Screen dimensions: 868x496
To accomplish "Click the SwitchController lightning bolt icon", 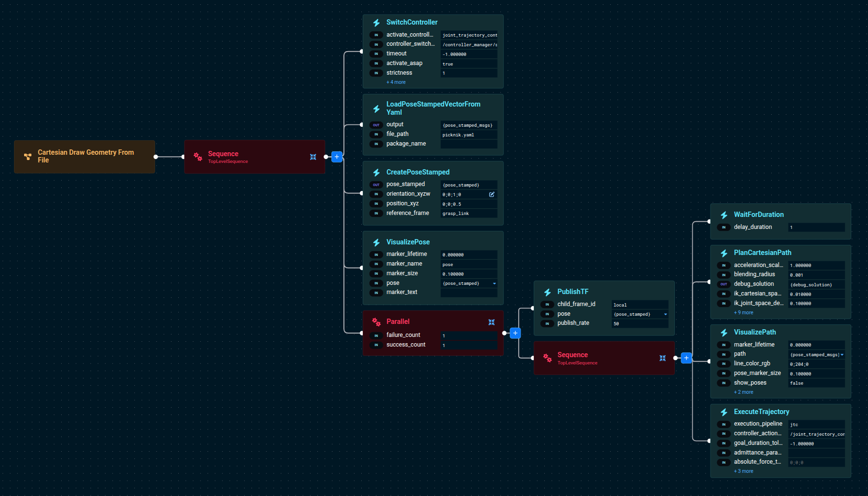I will point(376,23).
